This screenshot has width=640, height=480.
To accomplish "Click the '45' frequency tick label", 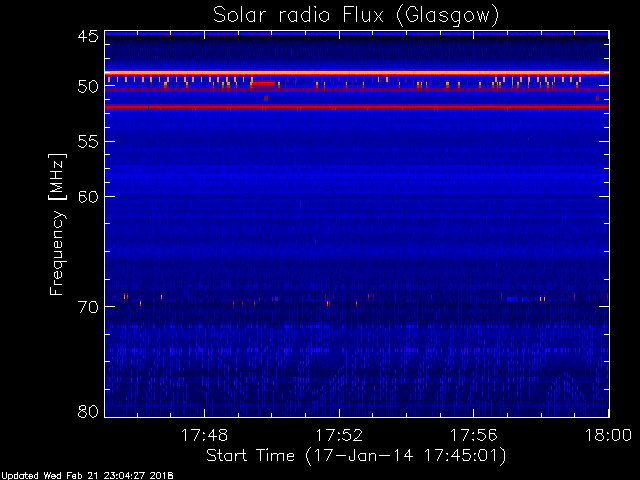I will coord(88,36).
